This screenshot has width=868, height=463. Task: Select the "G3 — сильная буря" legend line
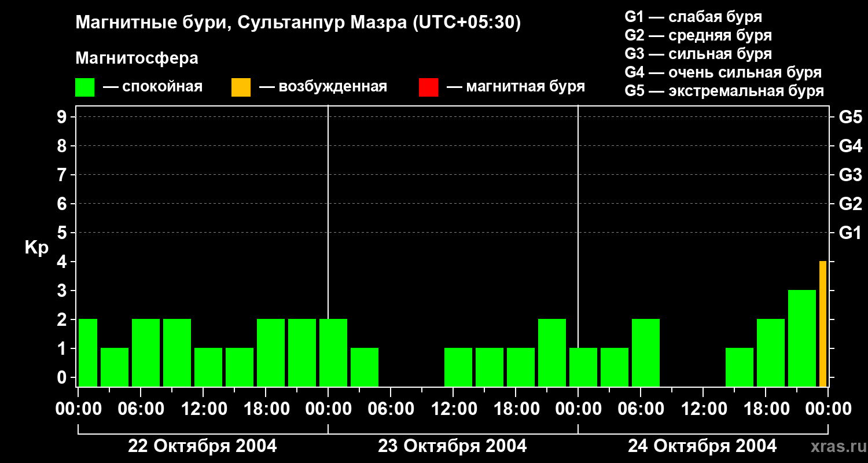(x=698, y=54)
